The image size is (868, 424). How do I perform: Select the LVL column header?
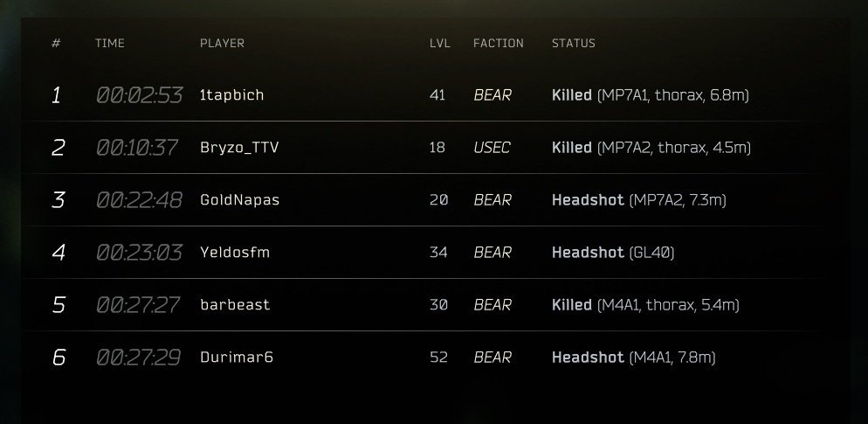point(440,43)
